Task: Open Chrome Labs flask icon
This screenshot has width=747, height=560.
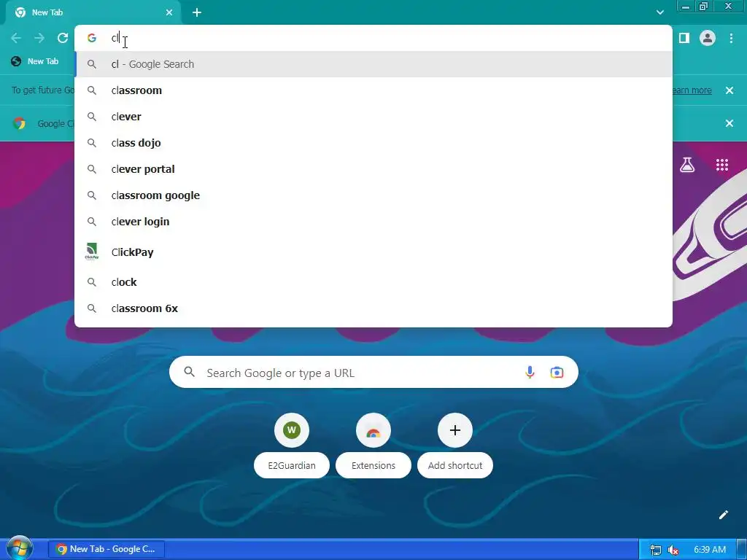Action: point(687,165)
